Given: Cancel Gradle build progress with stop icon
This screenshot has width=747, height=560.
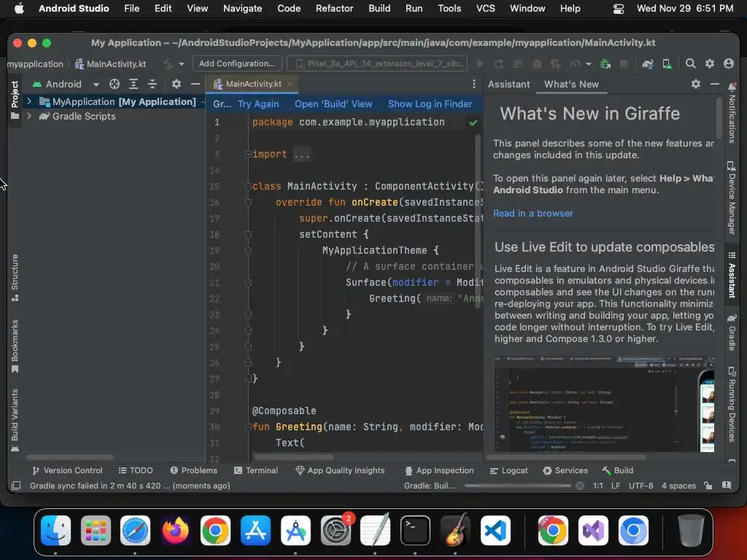Looking at the screenshot, I should coord(580,486).
